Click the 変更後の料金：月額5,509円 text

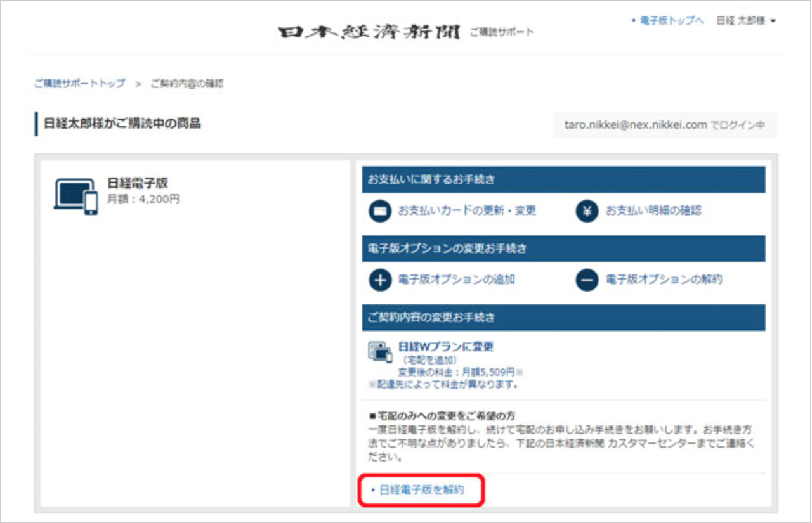(x=457, y=372)
